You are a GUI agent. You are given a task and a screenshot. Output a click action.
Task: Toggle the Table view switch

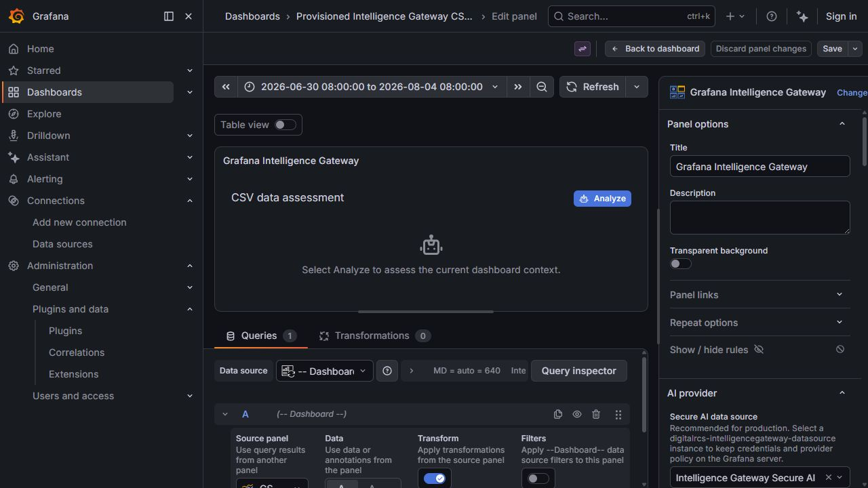pyautogui.click(x=285, y=125)
